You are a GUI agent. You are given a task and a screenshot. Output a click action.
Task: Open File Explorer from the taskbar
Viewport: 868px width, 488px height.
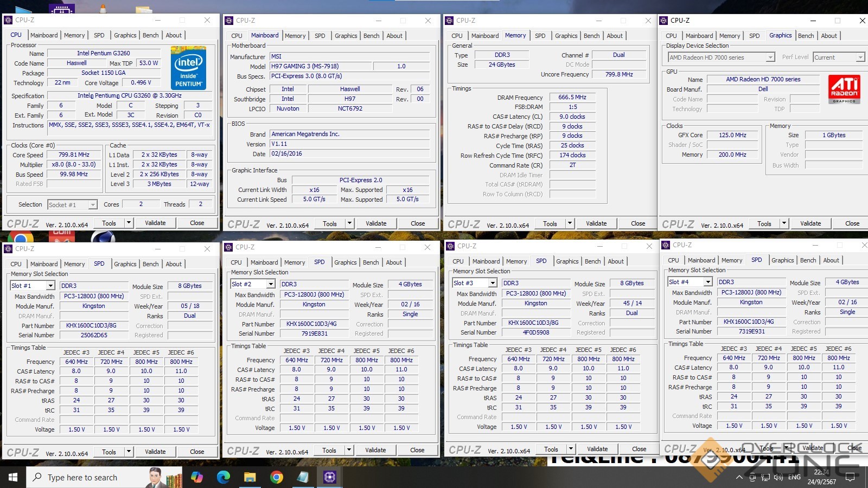(x=250, y=477)
